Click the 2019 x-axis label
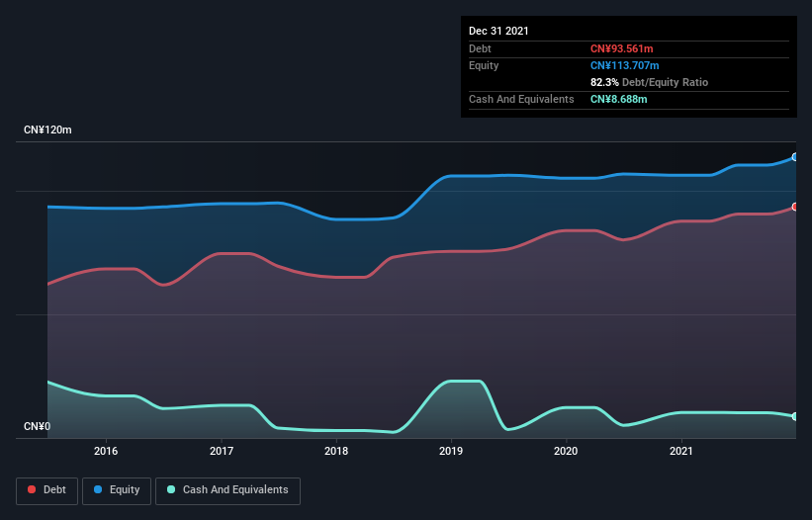 451,451
